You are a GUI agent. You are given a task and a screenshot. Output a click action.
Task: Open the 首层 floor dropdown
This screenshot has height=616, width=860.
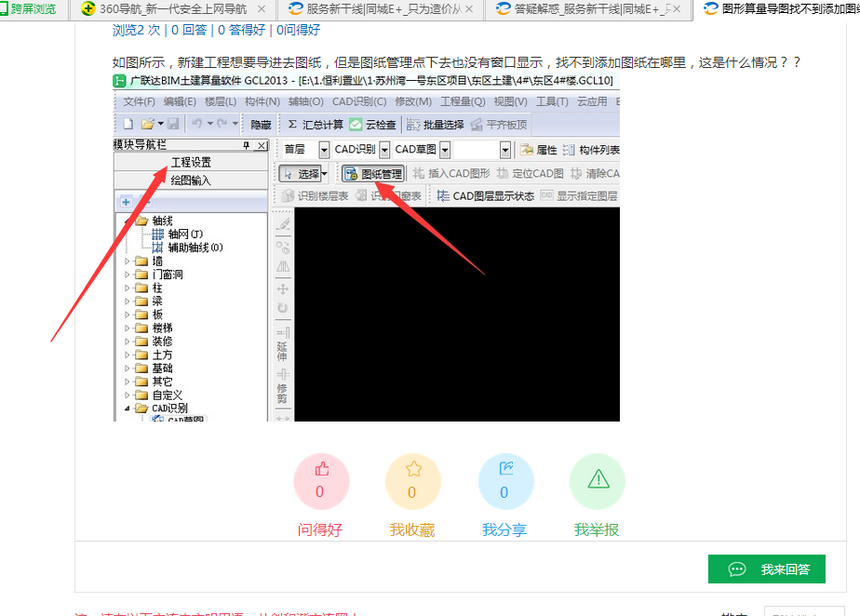[x=324, y=150]
